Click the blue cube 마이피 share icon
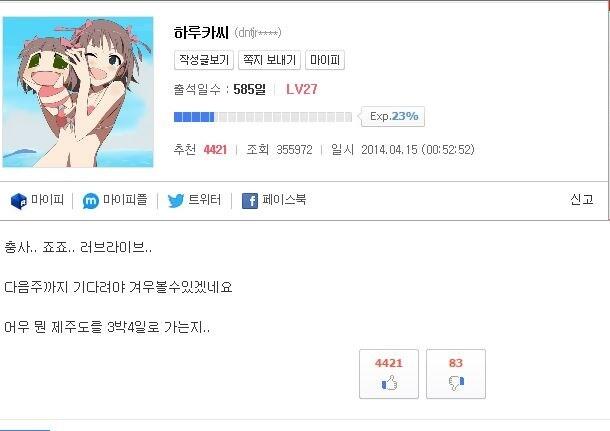610x431 pixels. tap(18, 201)
